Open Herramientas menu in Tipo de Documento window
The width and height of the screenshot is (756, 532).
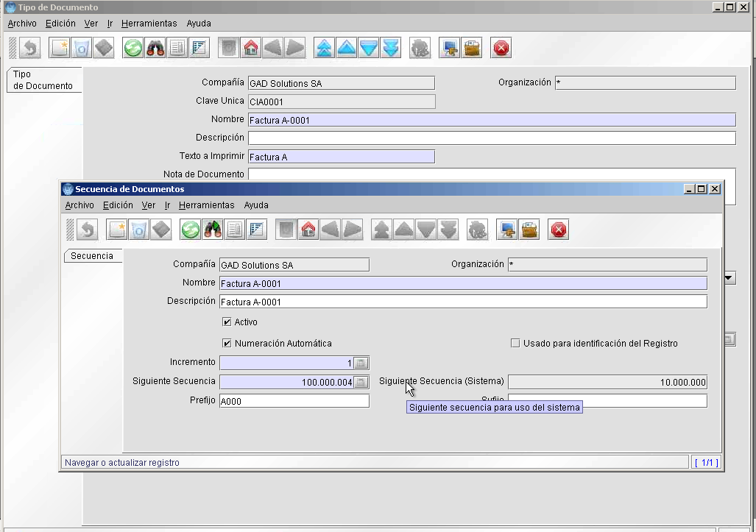[x=149, y=24]
